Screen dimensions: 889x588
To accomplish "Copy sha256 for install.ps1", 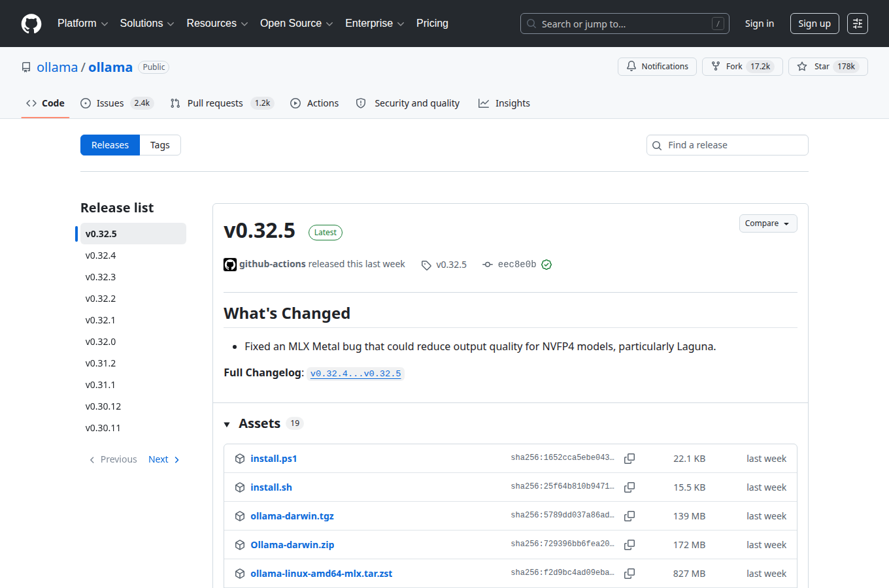I will pos(629,459).
